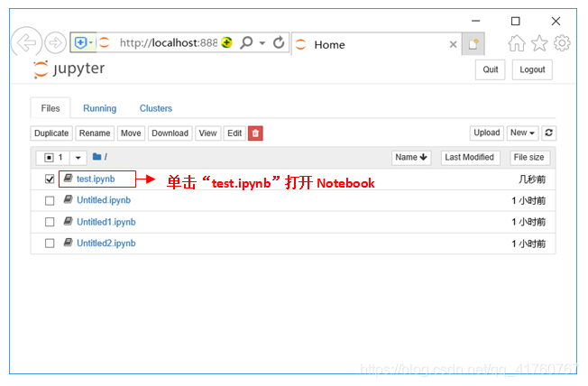588x386 pixels.
Task: Click the Jupyter logo
Action: click(69, 69)
